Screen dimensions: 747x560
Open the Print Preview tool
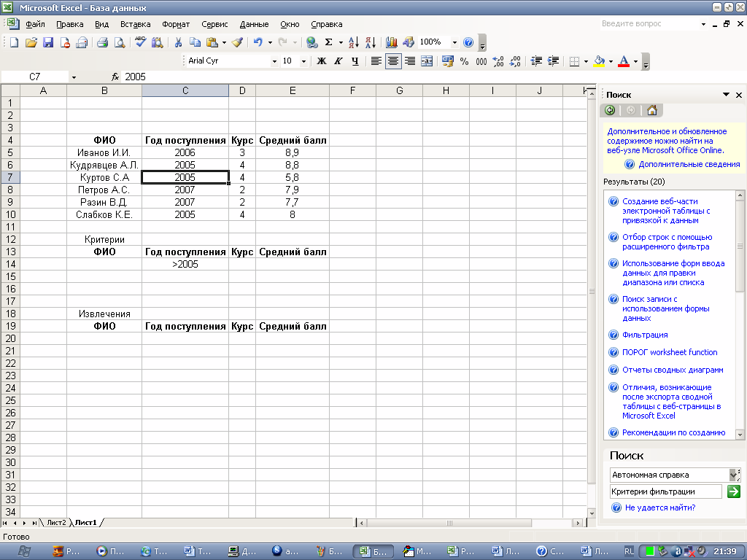120,42
